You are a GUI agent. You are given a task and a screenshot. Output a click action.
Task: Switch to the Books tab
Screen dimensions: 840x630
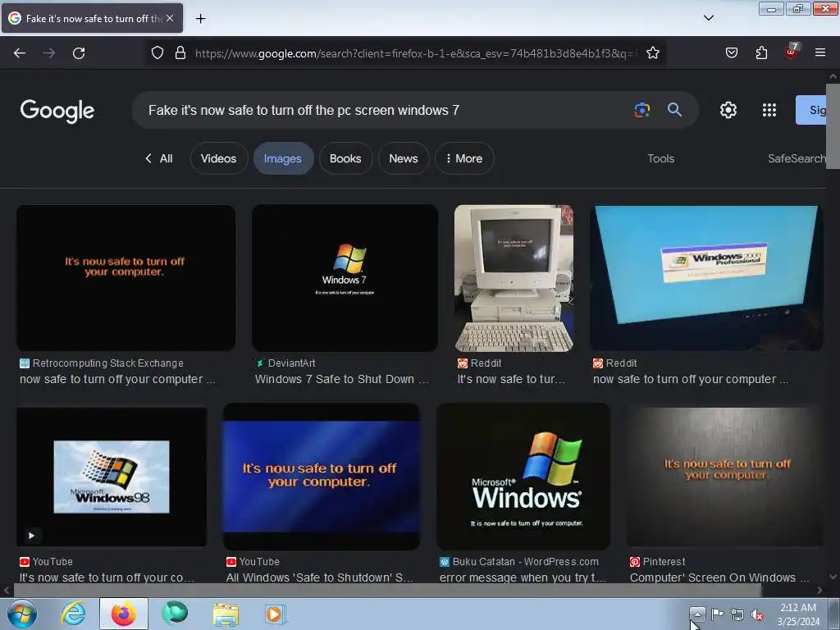point(345,158)
